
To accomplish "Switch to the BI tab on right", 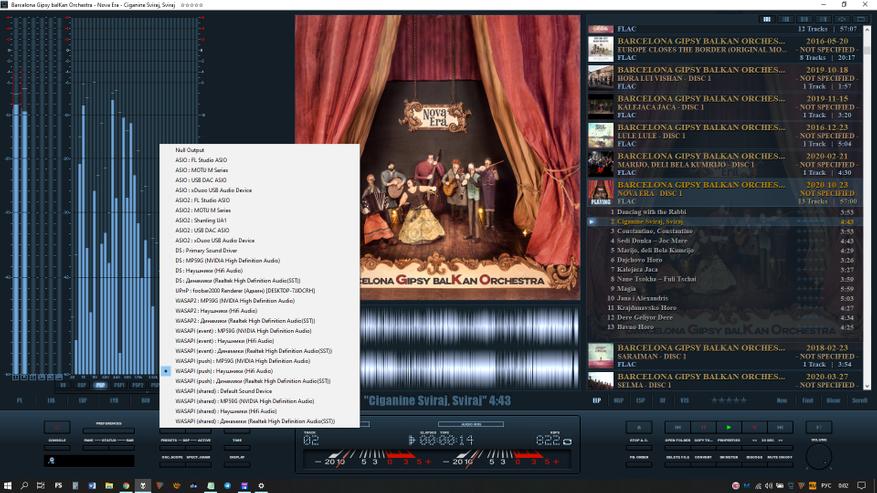I will (663, 401).
